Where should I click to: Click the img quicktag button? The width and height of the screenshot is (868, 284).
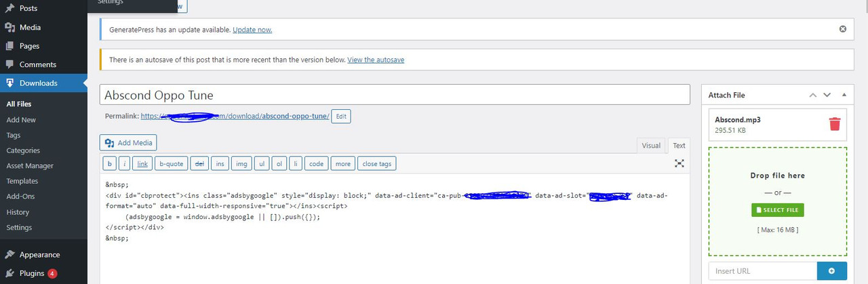pyautogui.click(x=241, y=163)
